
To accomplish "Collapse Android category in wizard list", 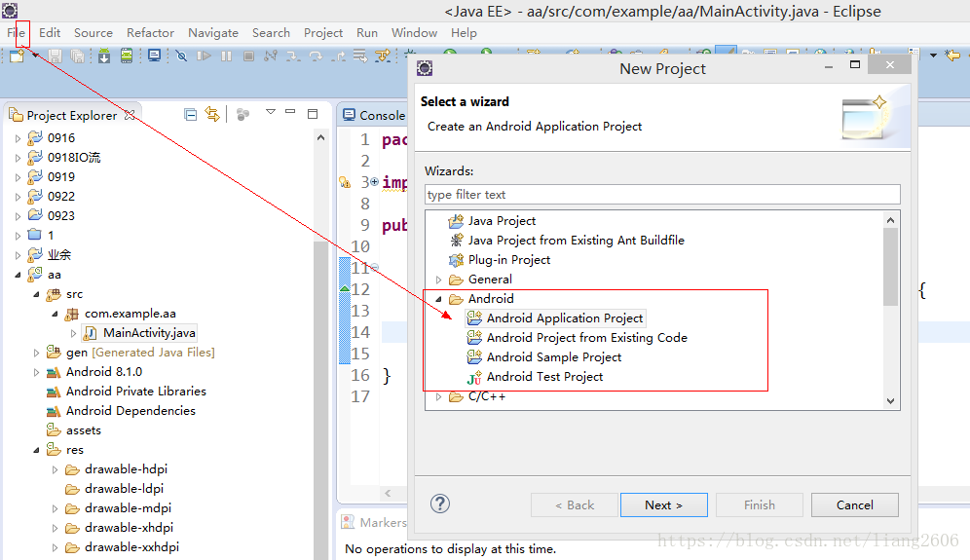I will 438,299.
